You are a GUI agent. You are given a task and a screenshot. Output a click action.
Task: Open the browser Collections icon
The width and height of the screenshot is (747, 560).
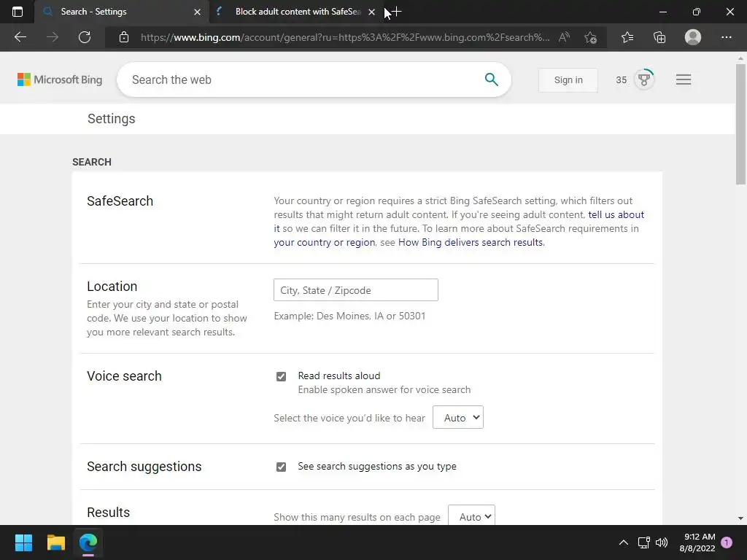tap(659, 37)
